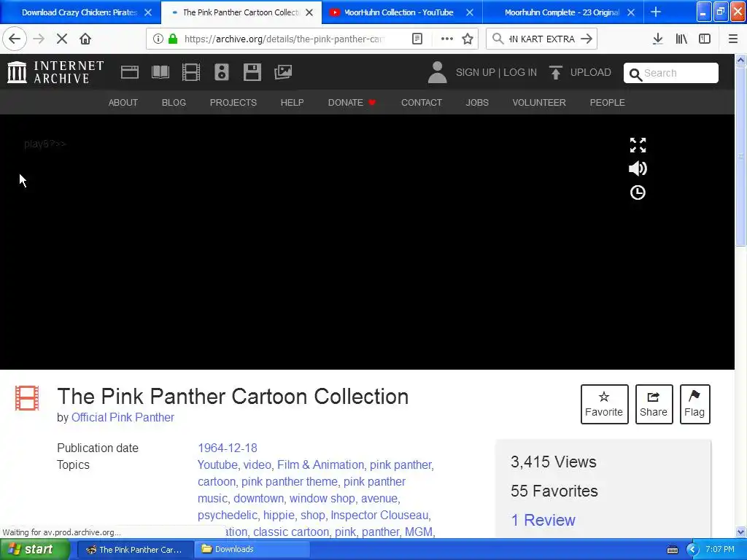Stop loading the page

click(x=62, y=39)
